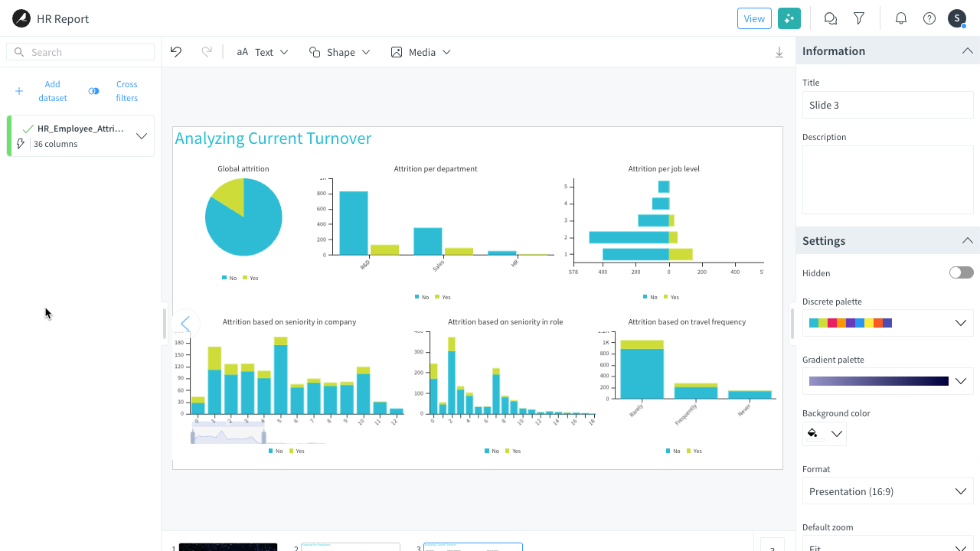Open the Text menu
980x551 pixels.
click(x=263, y=52)
